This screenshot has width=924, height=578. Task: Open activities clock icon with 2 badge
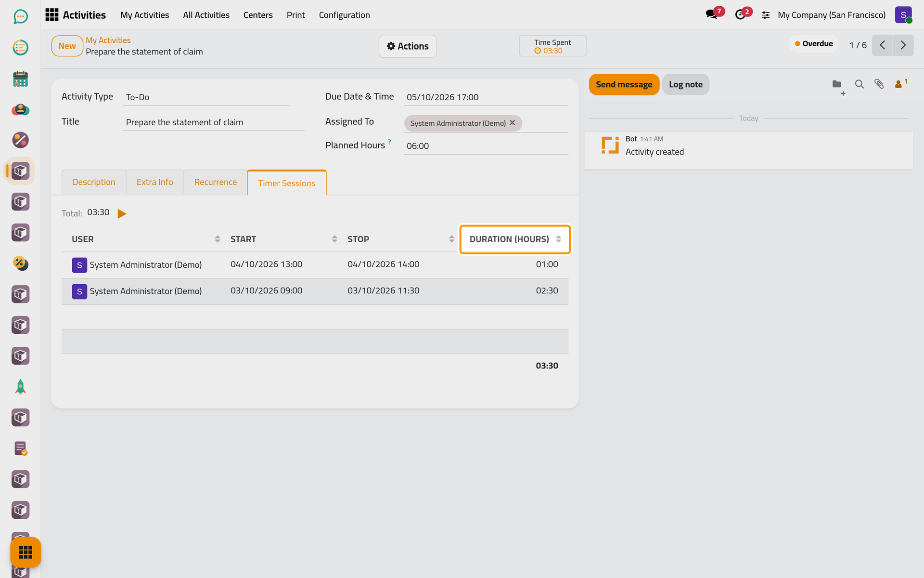click(740, 14)
